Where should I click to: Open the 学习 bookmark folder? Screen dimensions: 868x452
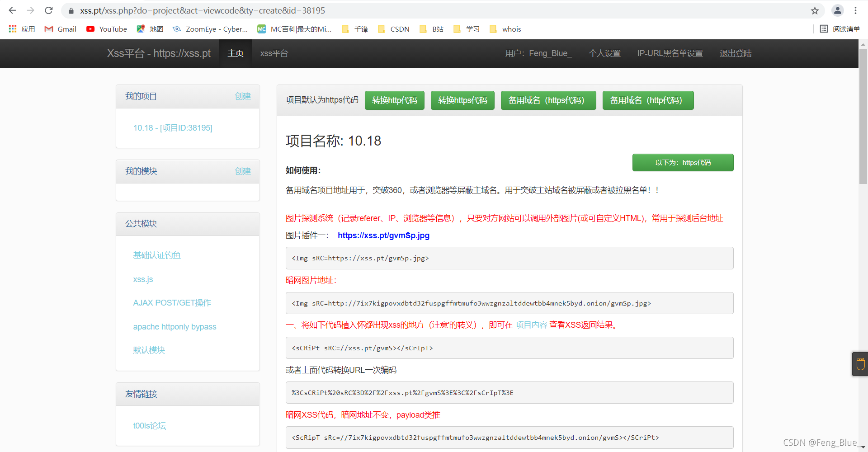coord(467,29)
